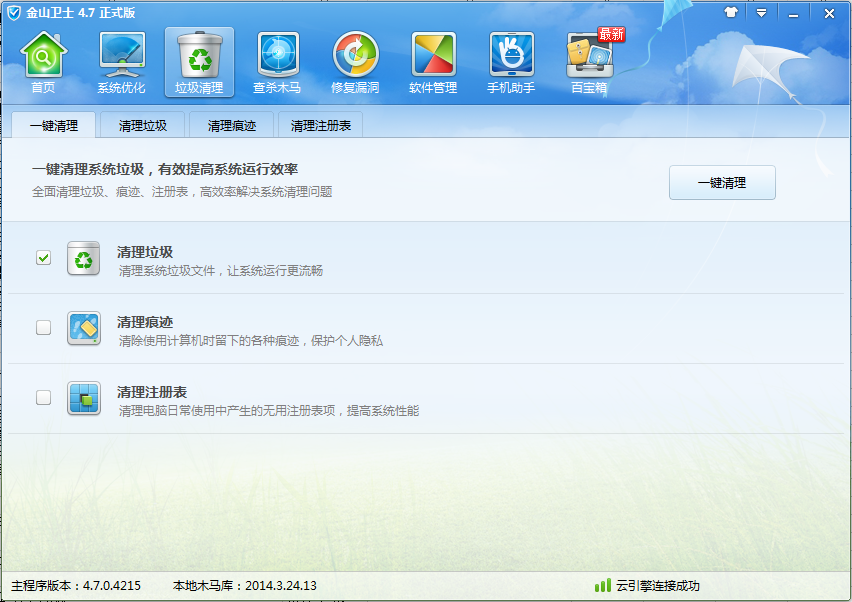Open 软件管理 software manager

433,62
